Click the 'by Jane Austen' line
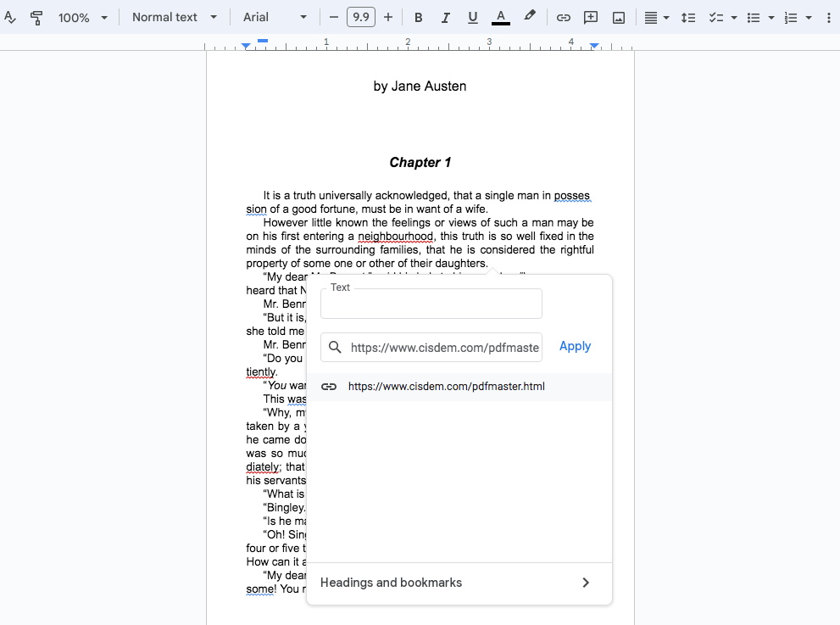This screenshot has height=625, width=840. pyautogui.click(x=420, y=86)
